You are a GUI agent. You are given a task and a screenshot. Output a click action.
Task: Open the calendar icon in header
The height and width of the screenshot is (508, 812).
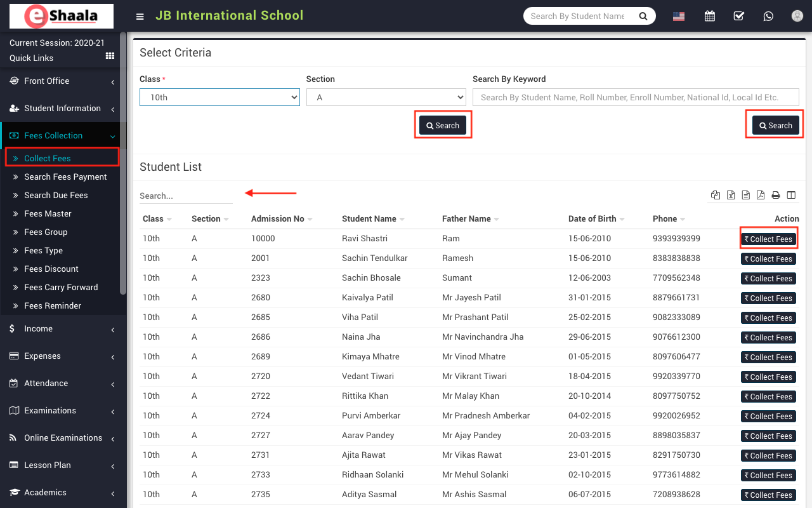pos(709,17)
